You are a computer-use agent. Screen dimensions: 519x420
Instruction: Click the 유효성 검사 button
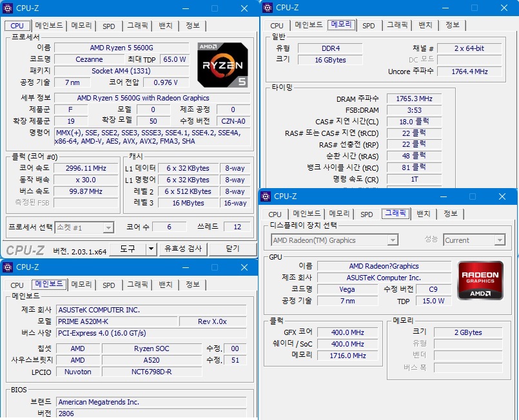[182, 249]
